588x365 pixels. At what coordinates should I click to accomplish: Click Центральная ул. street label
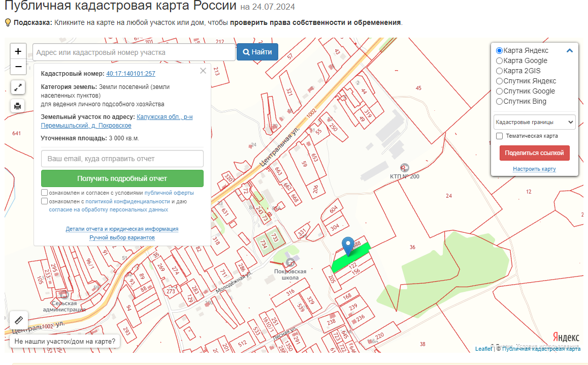click(279, 146)
